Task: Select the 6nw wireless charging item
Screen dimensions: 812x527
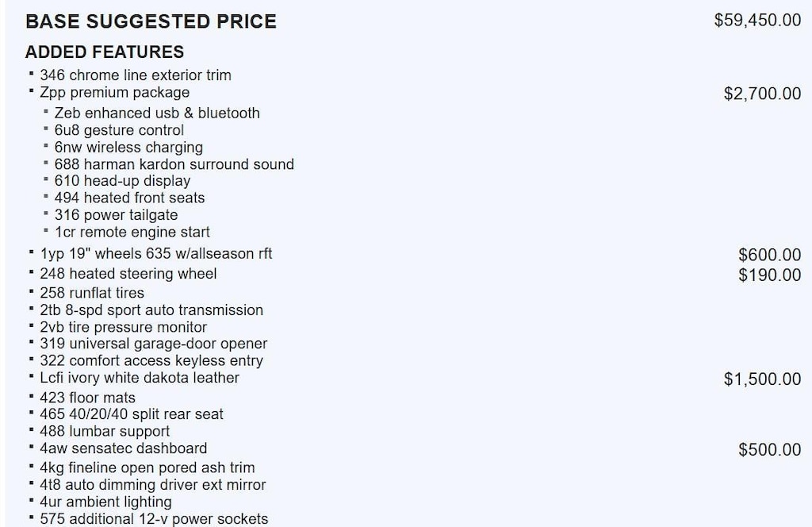Action: (128, 148)
